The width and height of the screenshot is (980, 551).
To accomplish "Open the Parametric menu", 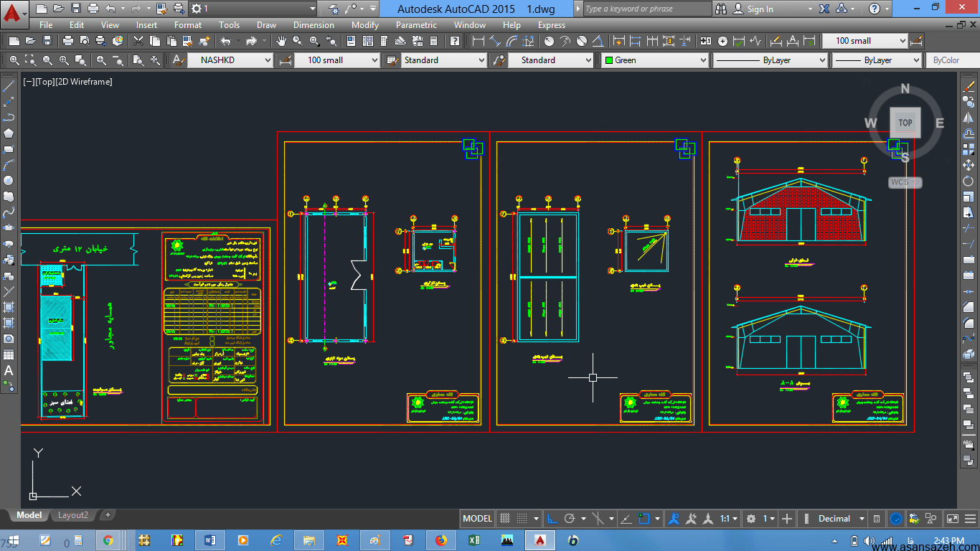I will (x=416, y=25).
